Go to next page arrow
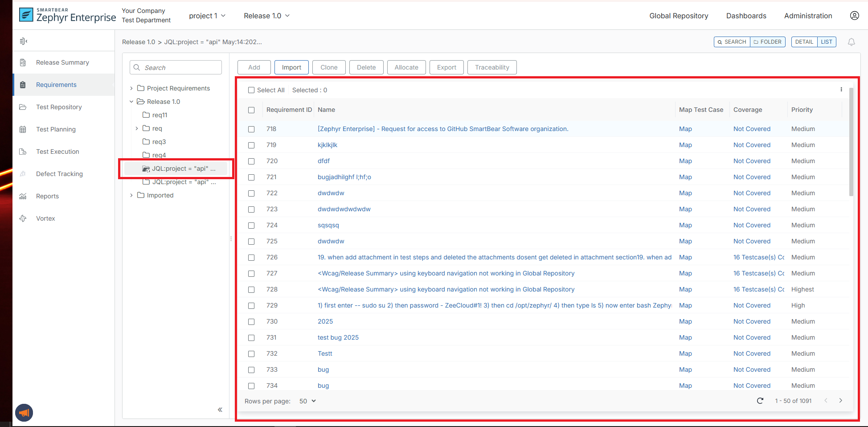868x427 pixels. (841, 401)
